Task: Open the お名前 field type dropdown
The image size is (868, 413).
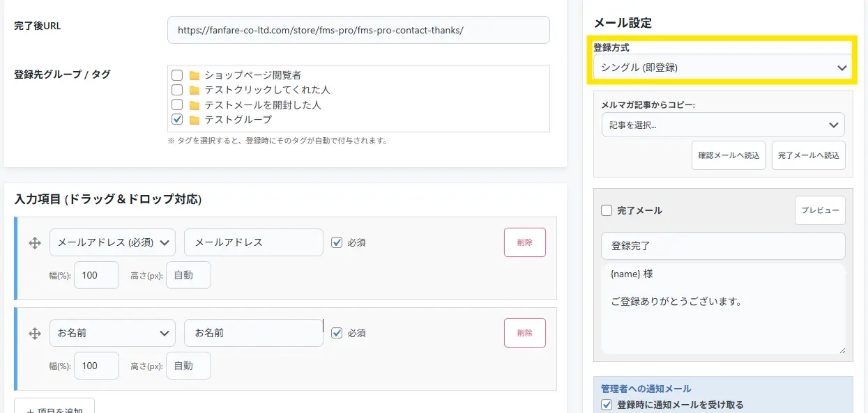Action: tap(112, 333)
